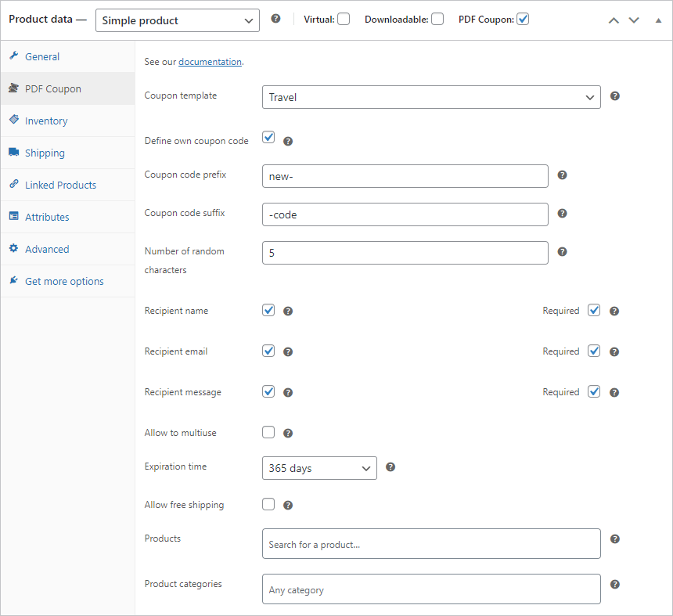Click help icon for Expiration time
Viewport: 673px width, 616px height.
click(390, 467)
